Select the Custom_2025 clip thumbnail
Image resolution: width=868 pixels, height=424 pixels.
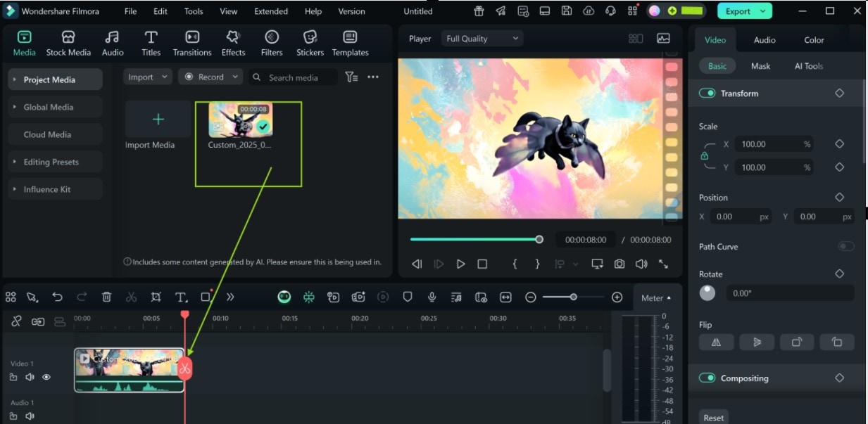coord(240,120)
